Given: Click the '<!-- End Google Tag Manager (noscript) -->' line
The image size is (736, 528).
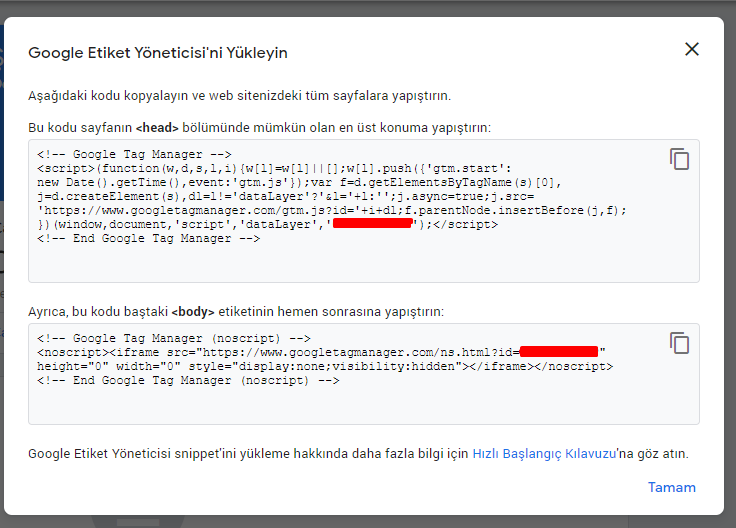Looking at the screenshot, I should coord(188,380).
